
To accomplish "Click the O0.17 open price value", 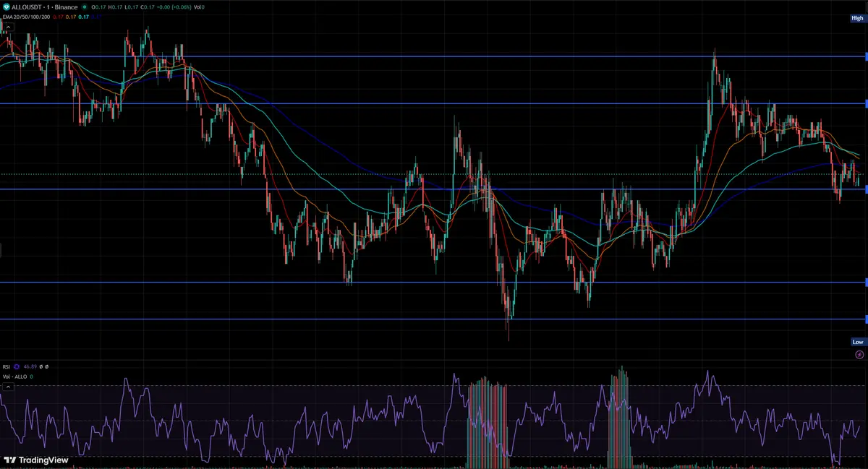I will [98, 7].
